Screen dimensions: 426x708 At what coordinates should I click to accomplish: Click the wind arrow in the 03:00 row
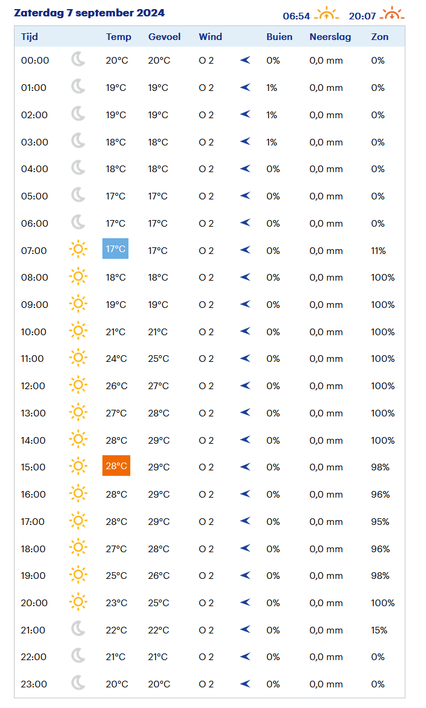[245, 141]
